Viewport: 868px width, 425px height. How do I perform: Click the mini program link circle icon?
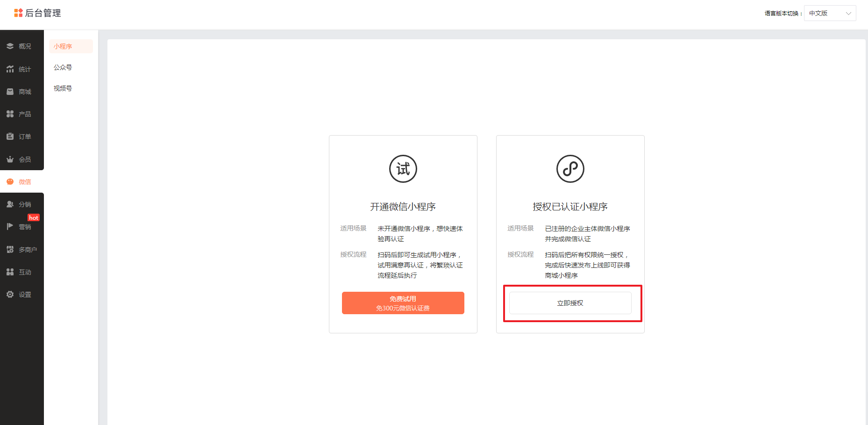[570, 169]
